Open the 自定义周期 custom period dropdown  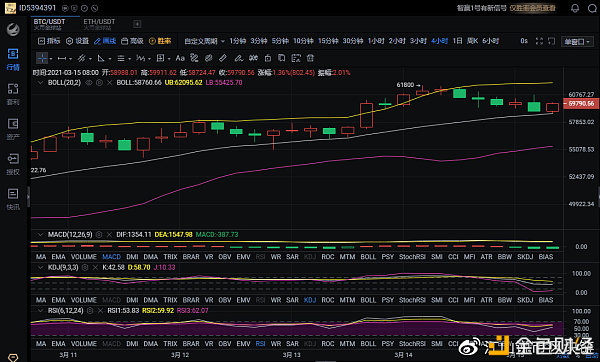204,41
